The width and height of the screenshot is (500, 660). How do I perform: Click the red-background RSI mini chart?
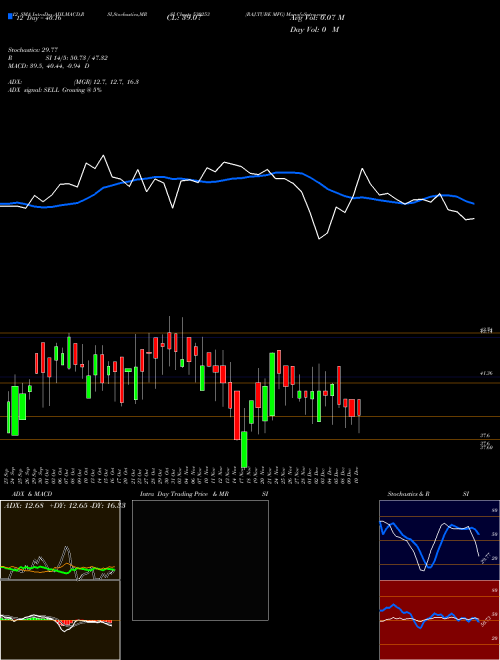(439, 620)
